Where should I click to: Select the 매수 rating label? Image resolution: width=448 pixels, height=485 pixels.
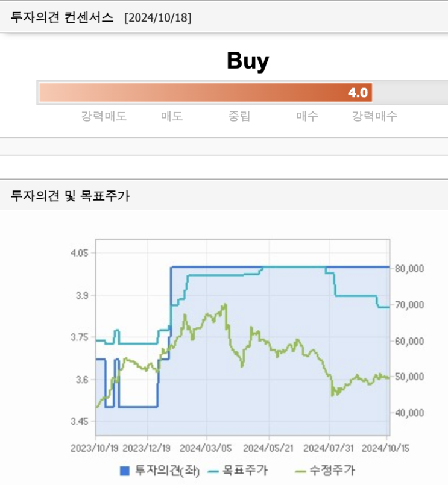tap(307, 116)
